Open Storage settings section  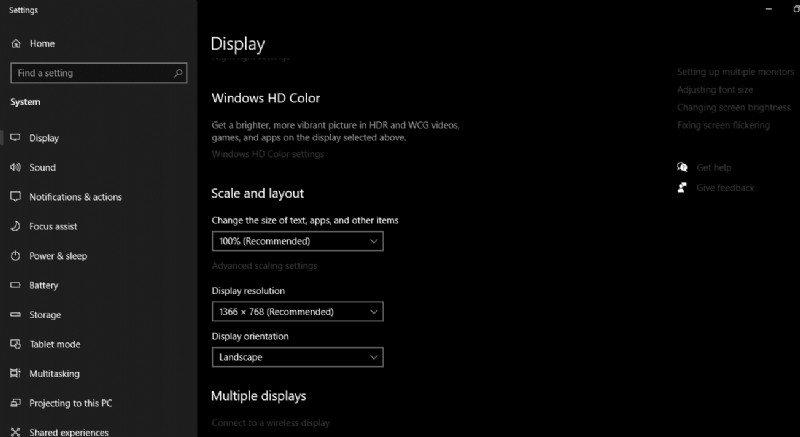pyautogui.click(x=45, y=315)
